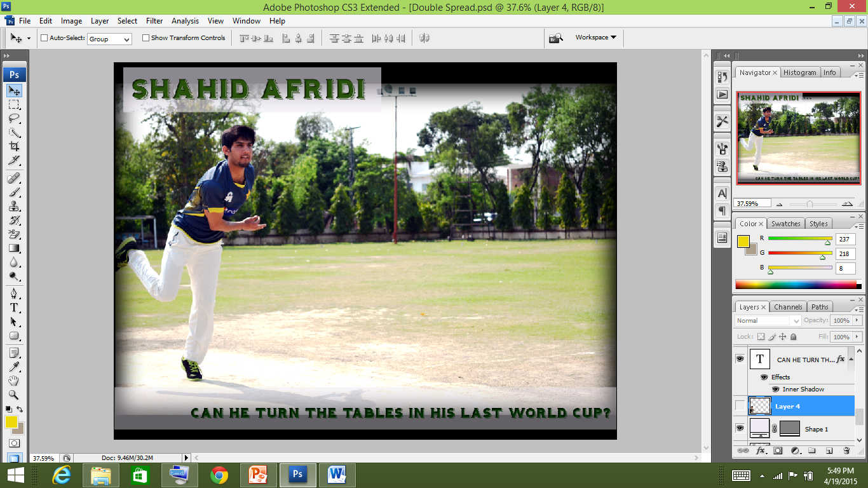Adjust the navigator zoom slider
The image size is (868, 488).
810,204
